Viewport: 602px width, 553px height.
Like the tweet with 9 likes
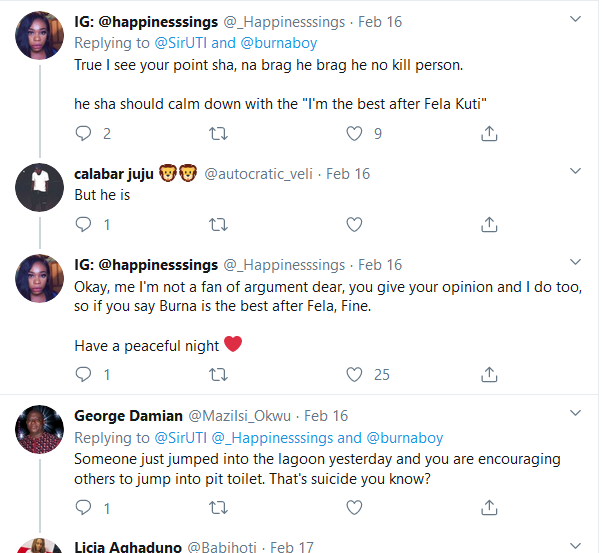coord(353,133)
